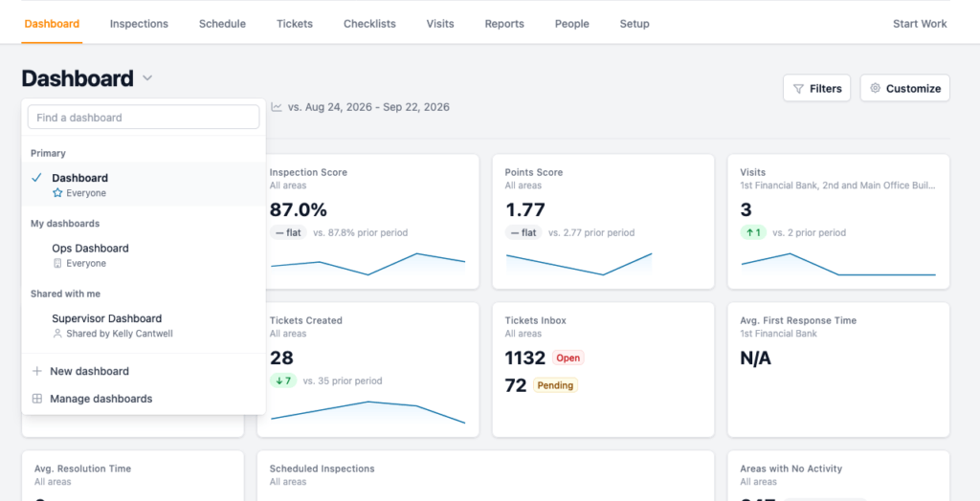Click the N/A response time value
Viewport: 980px width, 501px height.
756,358
